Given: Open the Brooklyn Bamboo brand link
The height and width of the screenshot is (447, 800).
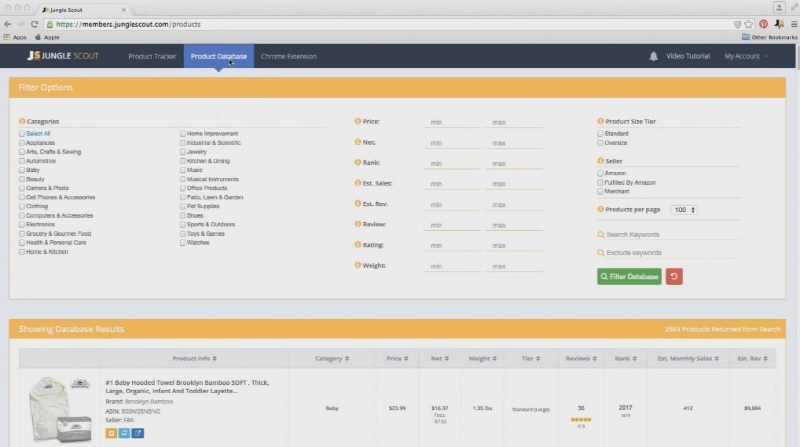Looking at the screenshot, I should pyautogui.click(x=149, y=402).
